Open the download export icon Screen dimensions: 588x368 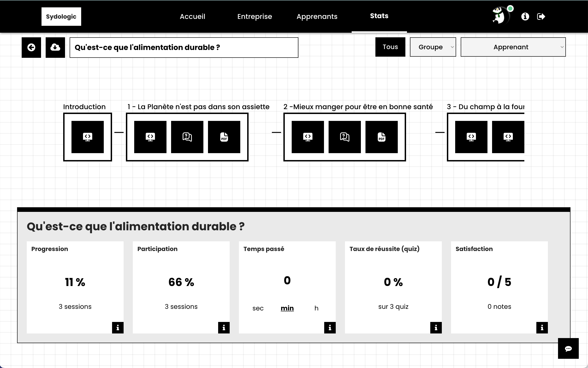(55, 47)
